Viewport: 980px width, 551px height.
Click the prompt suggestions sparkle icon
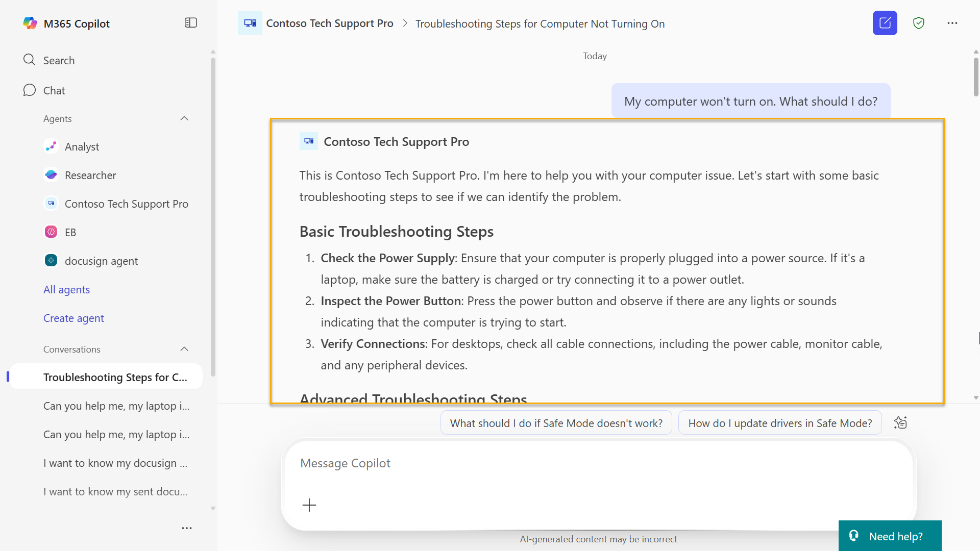pyautogui.click(x=900, y=422)
